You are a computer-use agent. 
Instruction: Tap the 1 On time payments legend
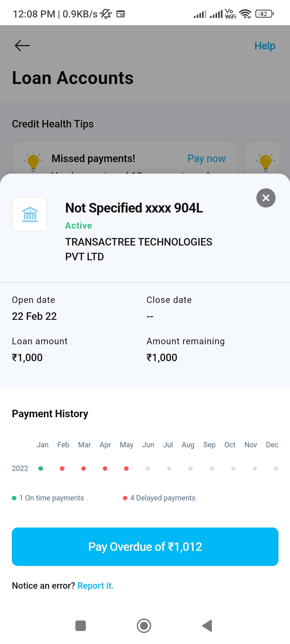click(x=48, y=498)
